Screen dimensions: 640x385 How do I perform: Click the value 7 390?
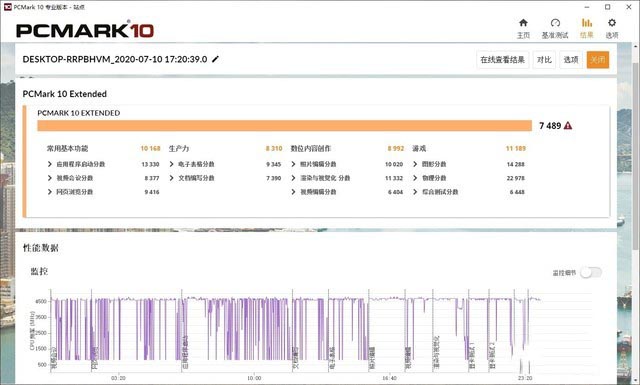(x=273, y=178)
